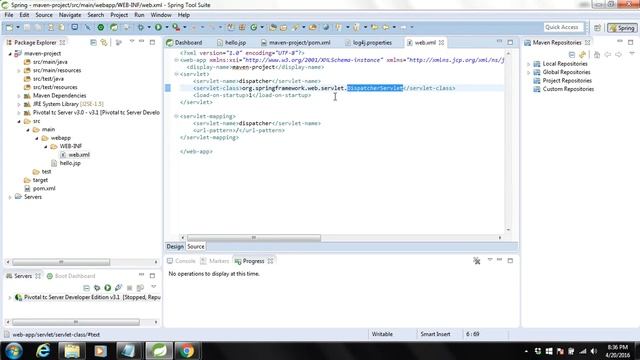This screenshot has height=360, width=640.
Task: Click the collapse all icon in Maven Repositories
Action: [x=572, y=54]
